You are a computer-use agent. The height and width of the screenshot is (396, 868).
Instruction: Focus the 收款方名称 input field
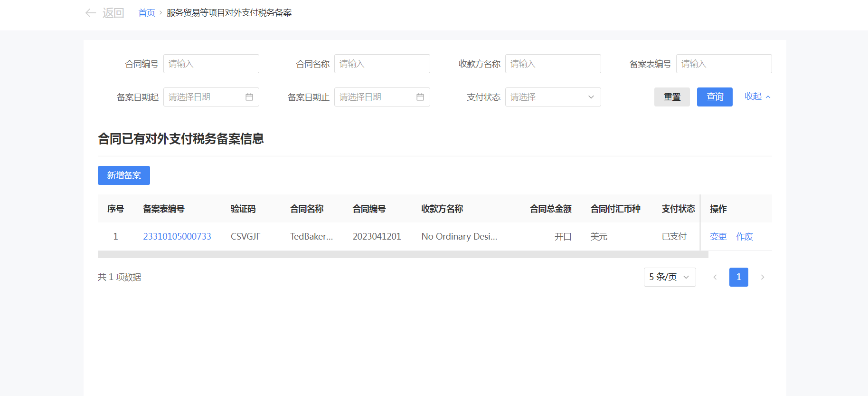tap(553, 64)
